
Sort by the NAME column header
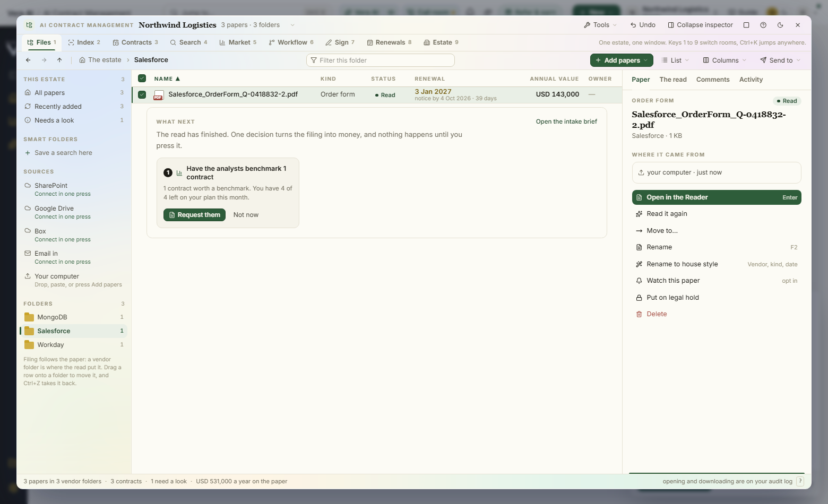167,79
